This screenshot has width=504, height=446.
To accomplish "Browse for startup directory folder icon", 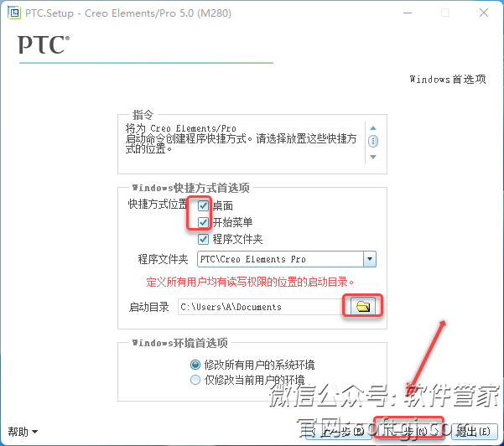I will pos(362,306).
